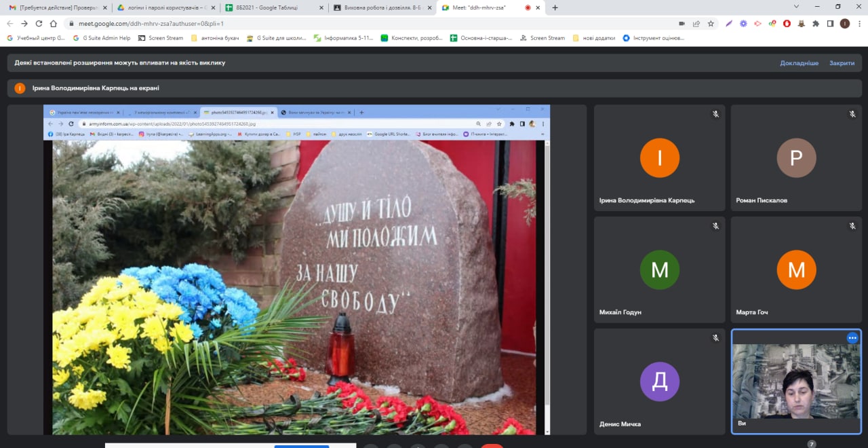Click the meet.google.com address bar
Image resolution: width=868 pixels, height=448 pixels.
tap(373, 23)
